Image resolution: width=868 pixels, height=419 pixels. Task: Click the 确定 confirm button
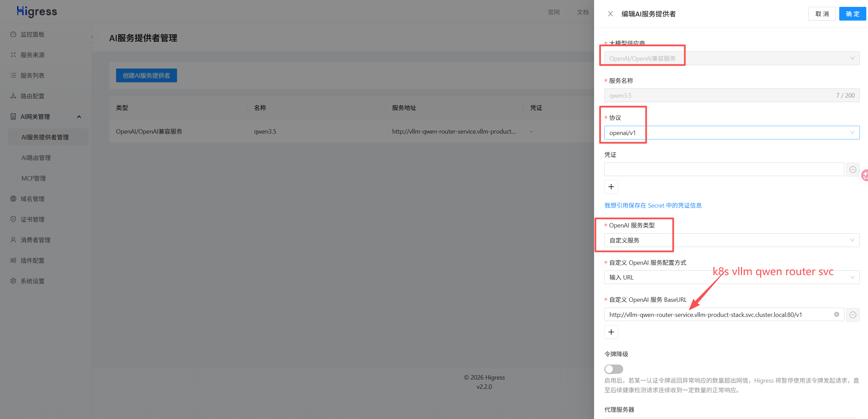point(852,14)
